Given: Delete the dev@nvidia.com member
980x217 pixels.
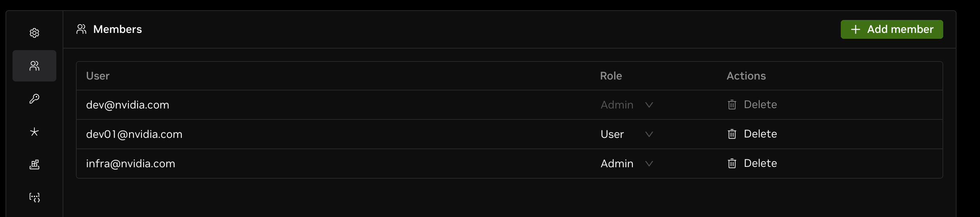Looking at the screenshot, I should coord(752,105).
